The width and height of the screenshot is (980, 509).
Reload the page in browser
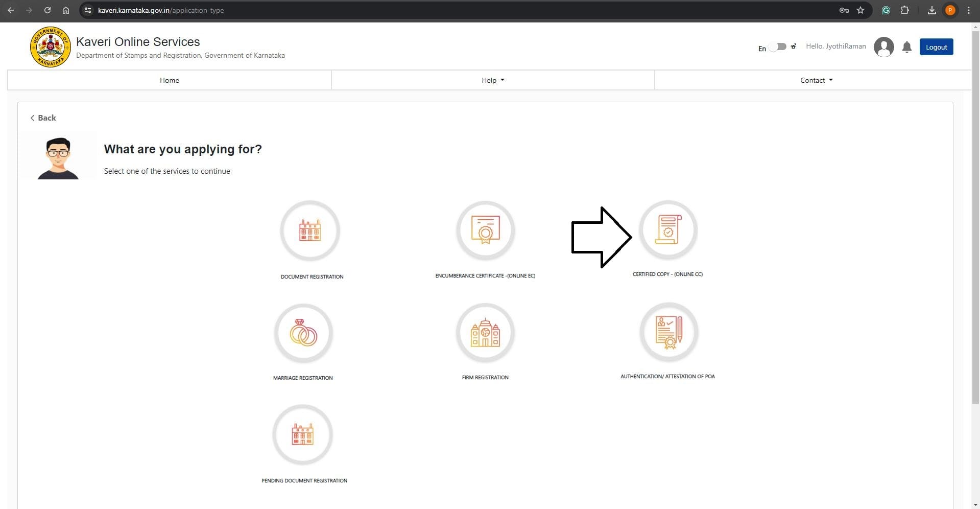click(x=47, y=10)
